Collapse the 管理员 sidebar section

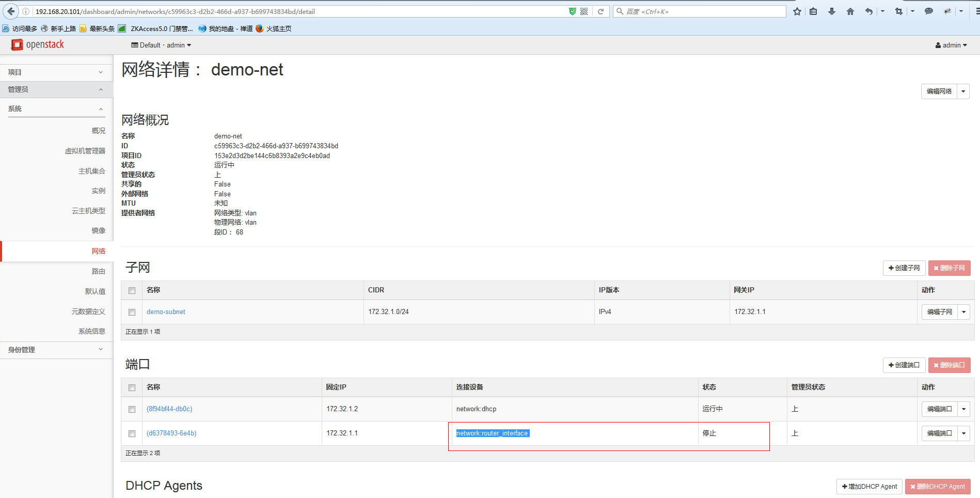pyautogui.click(x=56, y=89)
